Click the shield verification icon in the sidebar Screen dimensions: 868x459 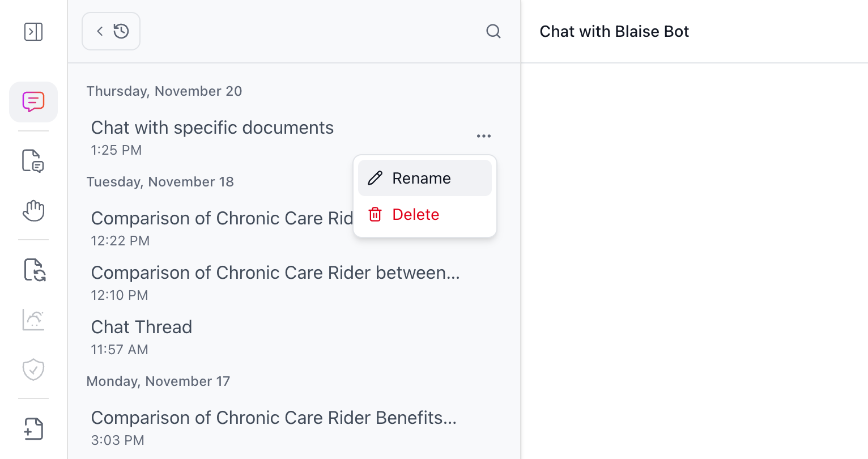[33, 369]
